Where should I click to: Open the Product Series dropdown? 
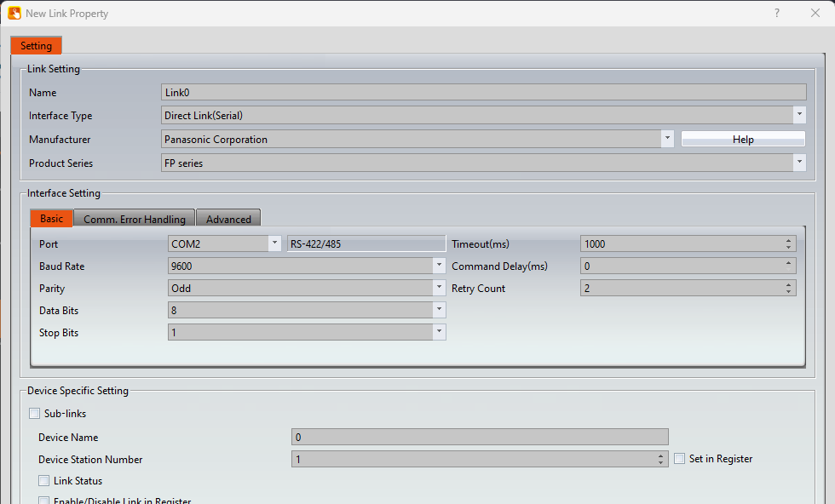point(799,163)
